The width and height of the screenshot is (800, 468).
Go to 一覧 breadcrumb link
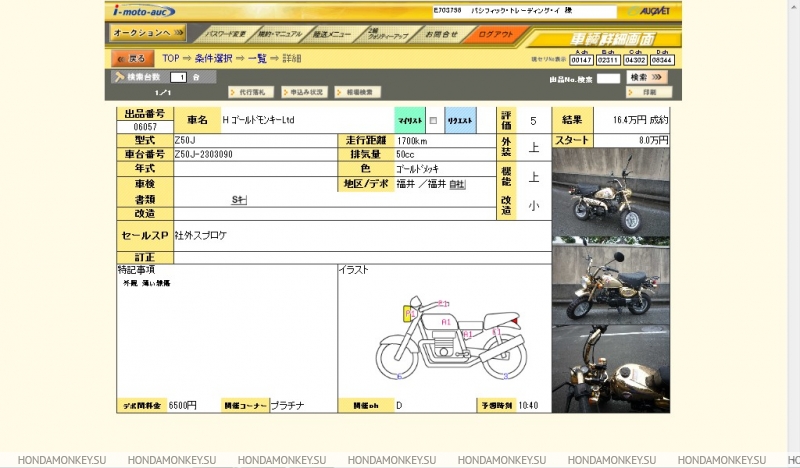(x=257, y=58)
